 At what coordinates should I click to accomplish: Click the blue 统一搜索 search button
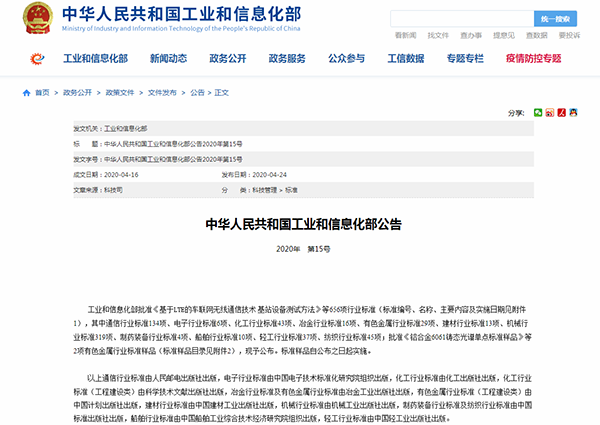tap(555, 19)
